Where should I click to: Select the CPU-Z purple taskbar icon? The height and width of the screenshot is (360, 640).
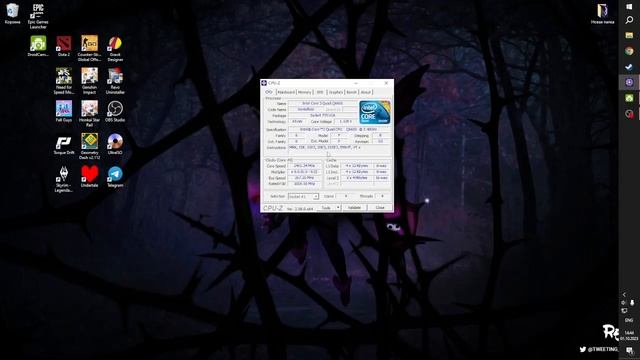point(629,82)
